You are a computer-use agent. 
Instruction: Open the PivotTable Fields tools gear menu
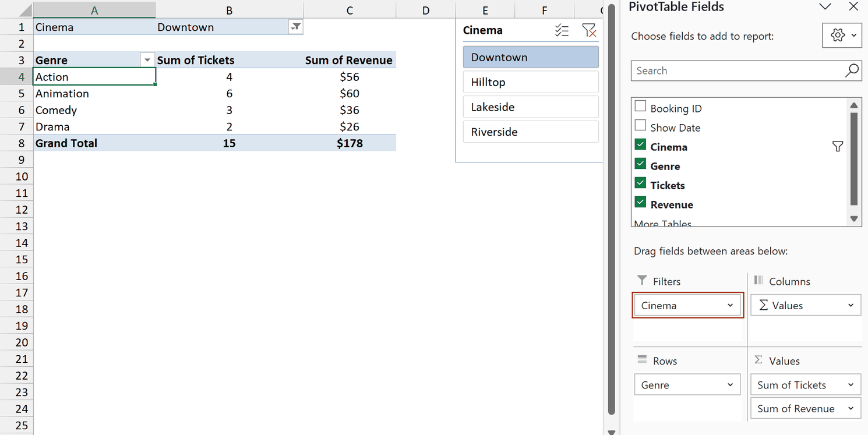coord(842,36)
